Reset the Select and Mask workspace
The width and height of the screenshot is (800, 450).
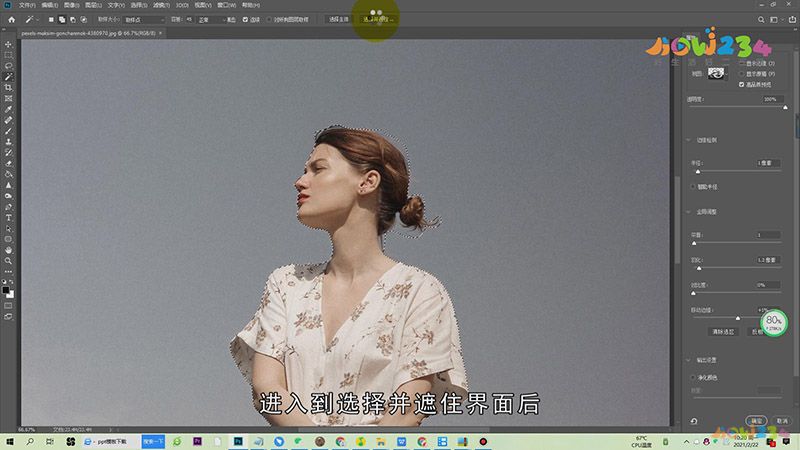click(694, 421)
